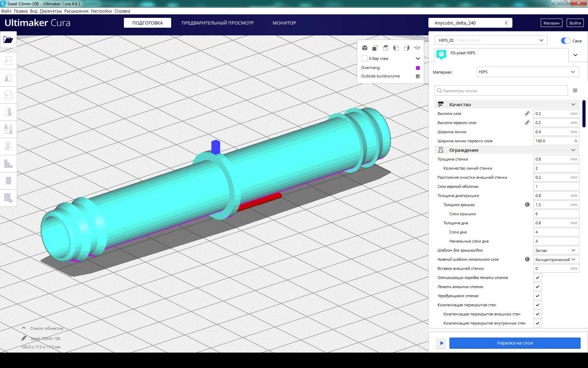Switch camera to front view icon
588x368 pixels.
(x=375, y=48)
